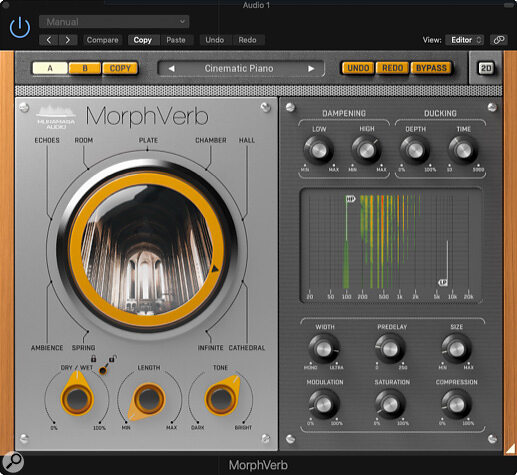517x475 pixels.
Task: Select the AMBIENCE reverb type
Action: (47, 348)
